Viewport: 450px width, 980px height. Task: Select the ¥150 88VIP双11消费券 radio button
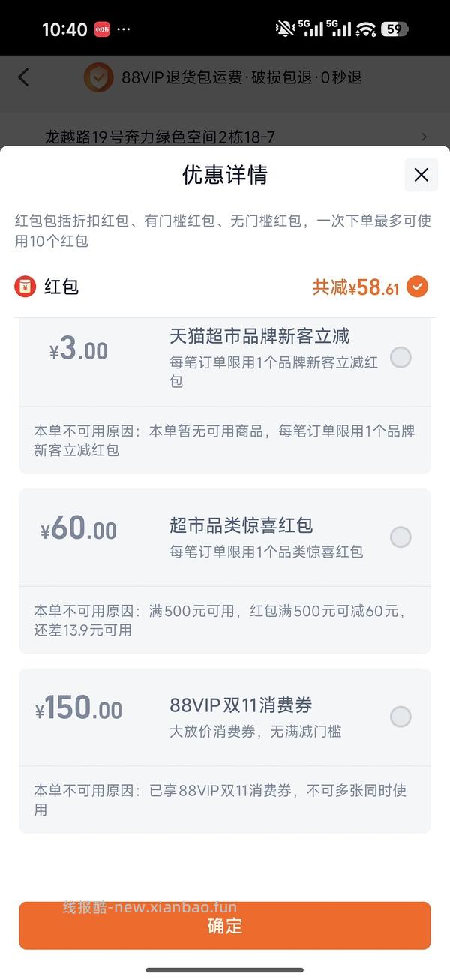(401, 717)
